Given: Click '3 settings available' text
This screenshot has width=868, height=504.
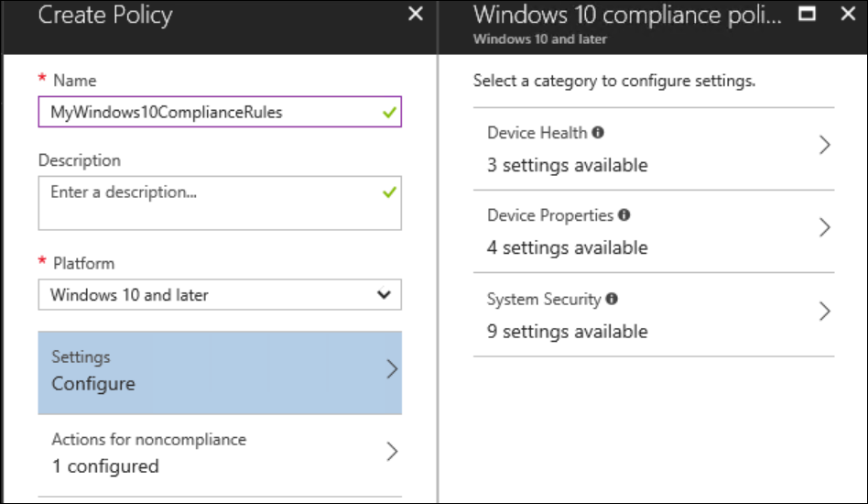Looking at the screenshot, I should (x=568, y=165).
